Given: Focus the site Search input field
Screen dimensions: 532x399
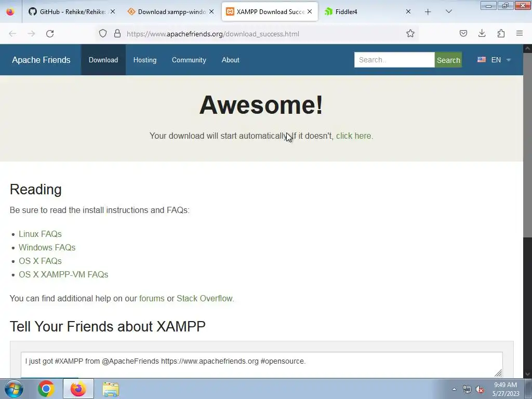Looking at the screenshot, I should 394,60.
